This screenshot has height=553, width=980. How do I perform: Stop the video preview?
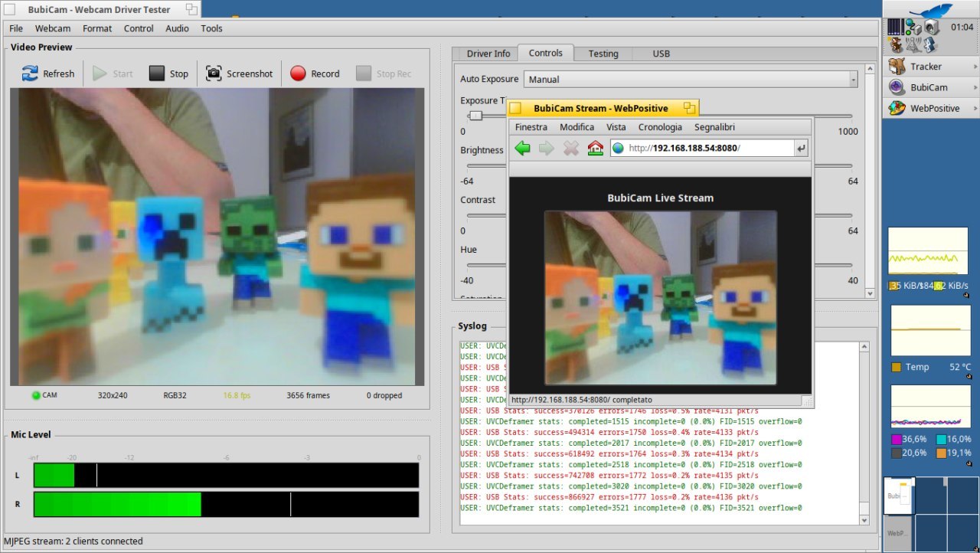(x=168, y=74)
